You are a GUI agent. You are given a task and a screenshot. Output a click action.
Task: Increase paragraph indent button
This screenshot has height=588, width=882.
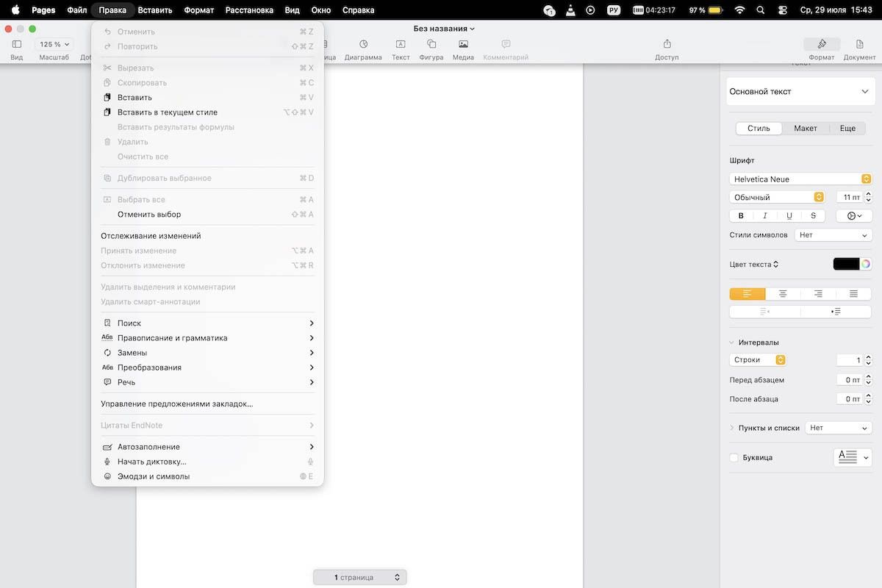(836, 312)
